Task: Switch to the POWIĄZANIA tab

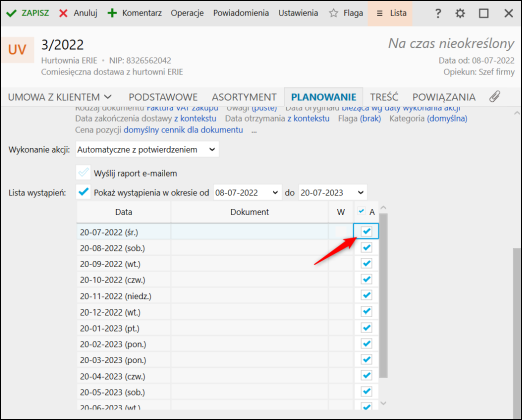Action: point(444,97)
